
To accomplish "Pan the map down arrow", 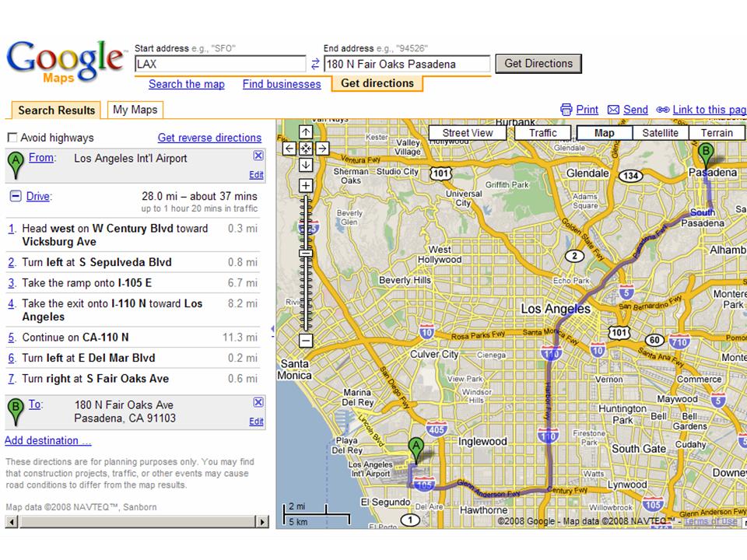I will click(306, 165).
